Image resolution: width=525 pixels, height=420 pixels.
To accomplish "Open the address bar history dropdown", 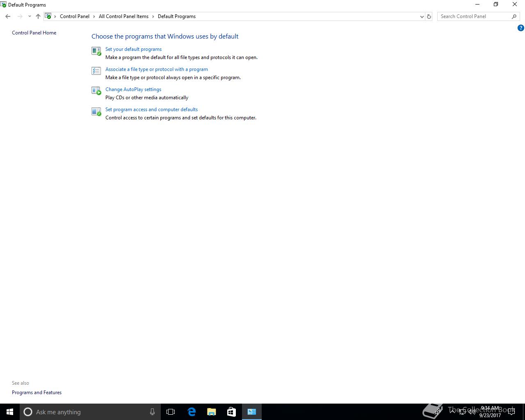I will click(422, 16).
